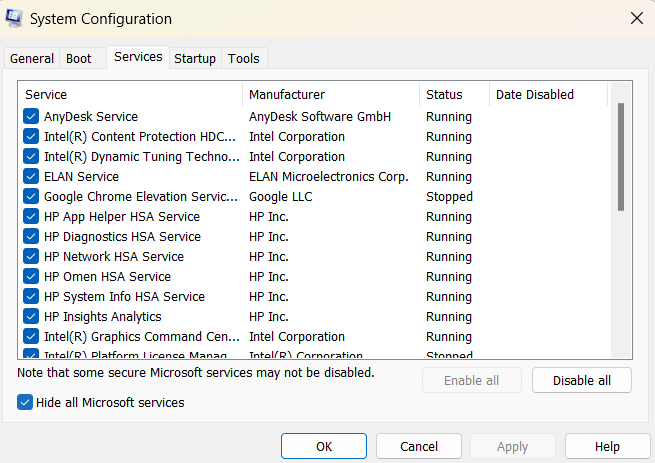Open Help for System Configuration

tap(607, 447)
